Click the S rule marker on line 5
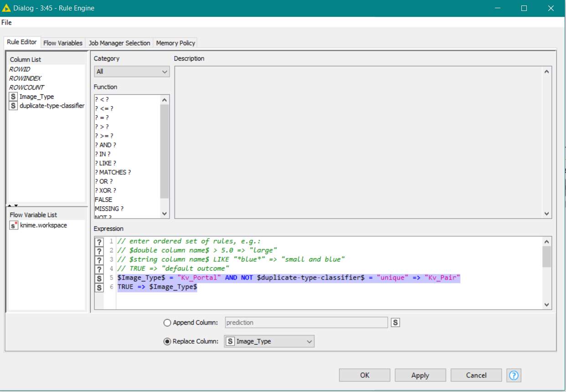The width and height of the screenshot is (566, 392). pyautogui.click(x=99, y=278)
